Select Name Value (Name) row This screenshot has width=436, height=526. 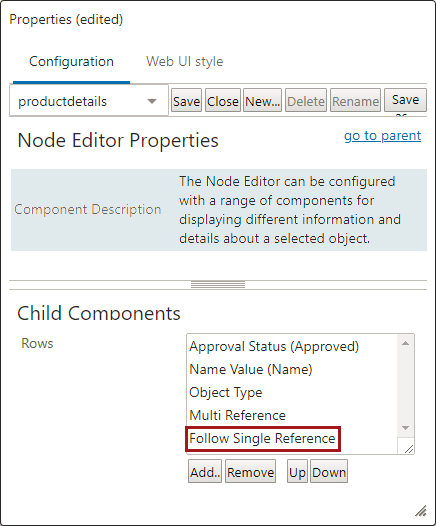click(251, 369)
